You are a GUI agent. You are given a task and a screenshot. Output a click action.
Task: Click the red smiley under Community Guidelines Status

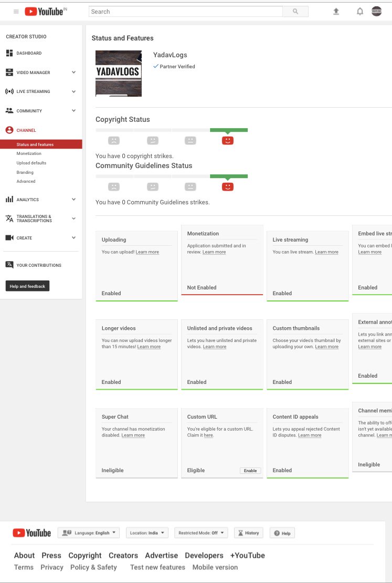pyautogui.click(x=227, y=186)
